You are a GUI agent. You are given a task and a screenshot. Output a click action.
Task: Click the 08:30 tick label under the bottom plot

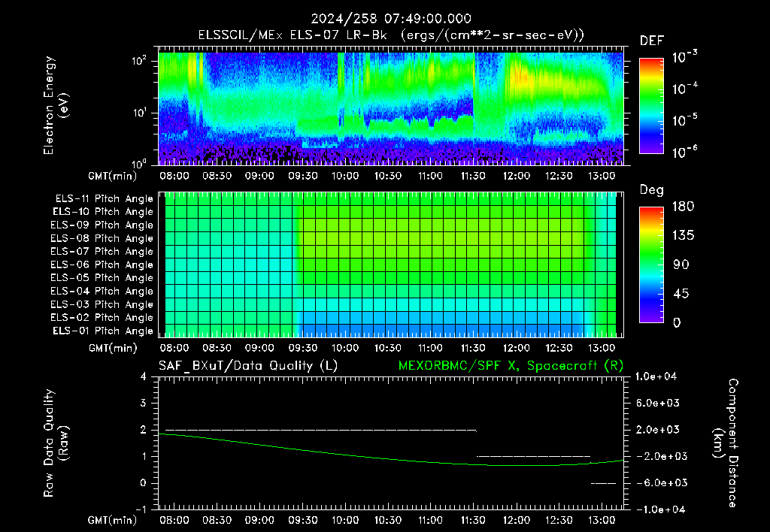pyautogui.click(x=217, y=520)
